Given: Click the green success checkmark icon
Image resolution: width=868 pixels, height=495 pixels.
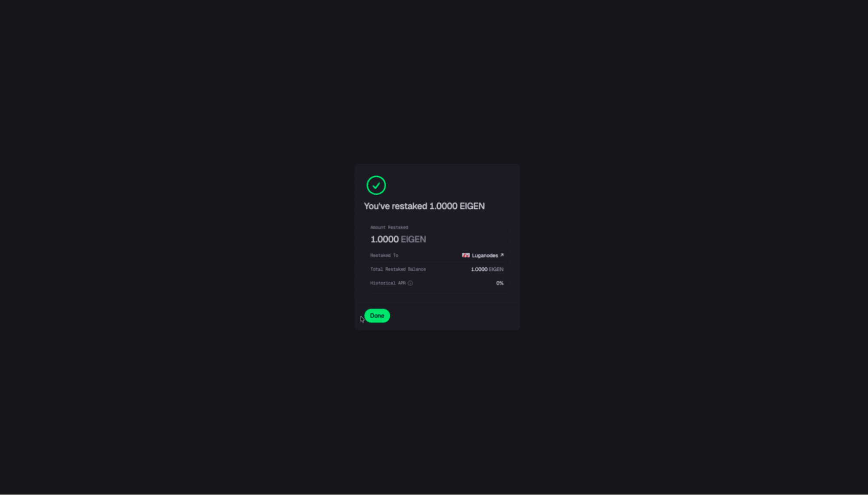Looking at the screenshot, I should pos(376,185).
